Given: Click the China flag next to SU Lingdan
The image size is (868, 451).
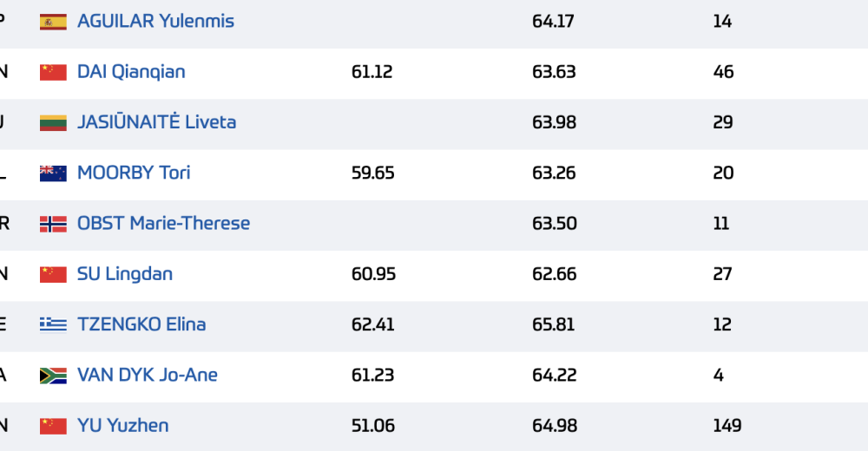Looking at the screenshot, I should [x=53, y=274].
